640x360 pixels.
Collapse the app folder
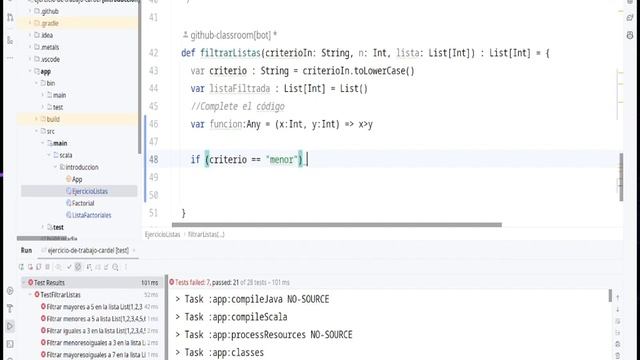(30, 71)
